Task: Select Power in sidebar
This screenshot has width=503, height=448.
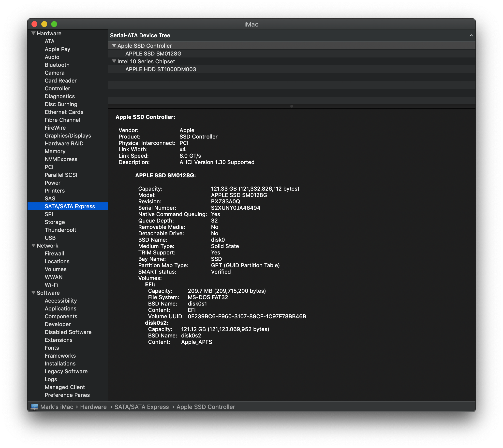Action: pos(52,183)
